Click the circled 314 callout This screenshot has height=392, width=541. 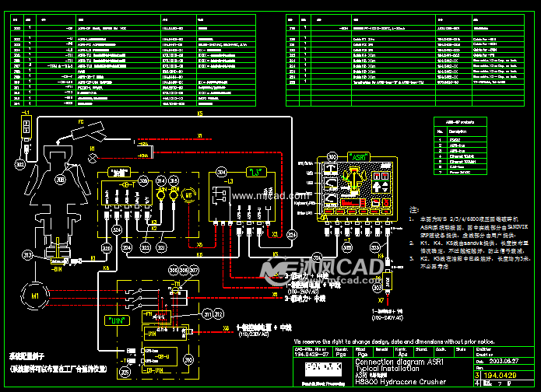click(161, 180)
